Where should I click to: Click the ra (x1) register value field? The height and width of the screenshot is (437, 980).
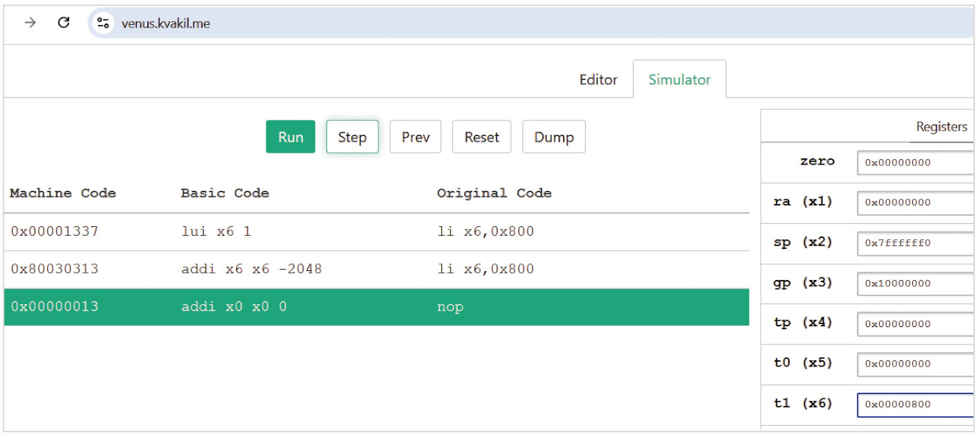(914, 203)
